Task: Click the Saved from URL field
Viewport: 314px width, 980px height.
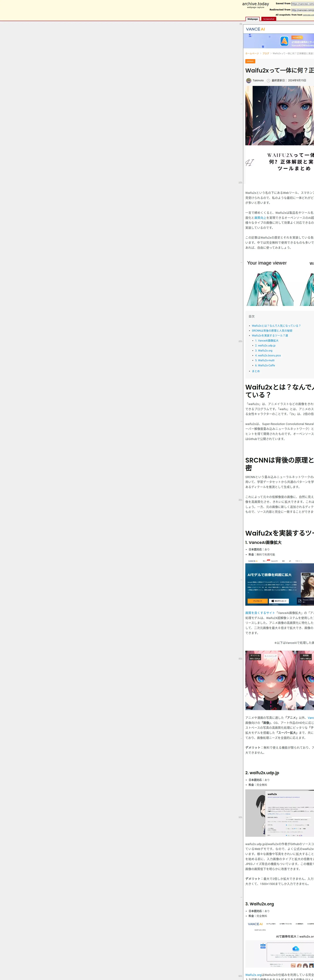Action: 303,4
